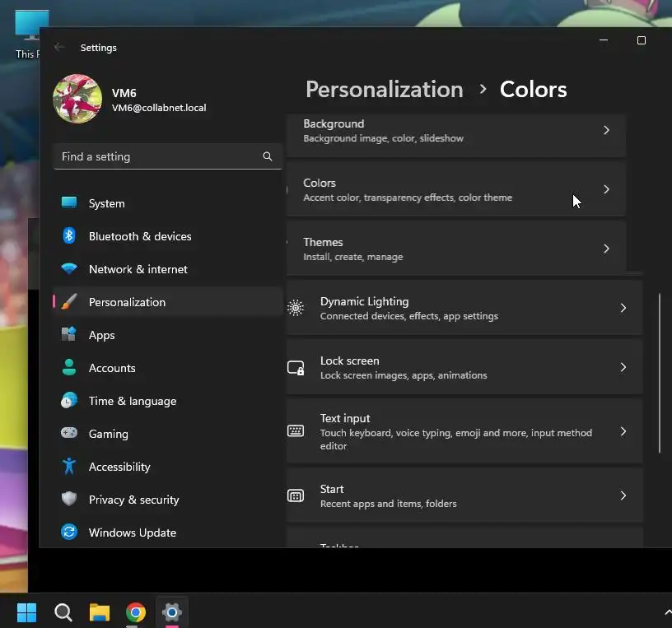This screenshot has width=672, height=628.
Task: Expand the Background row chevron
Action: tap(606, 130)
